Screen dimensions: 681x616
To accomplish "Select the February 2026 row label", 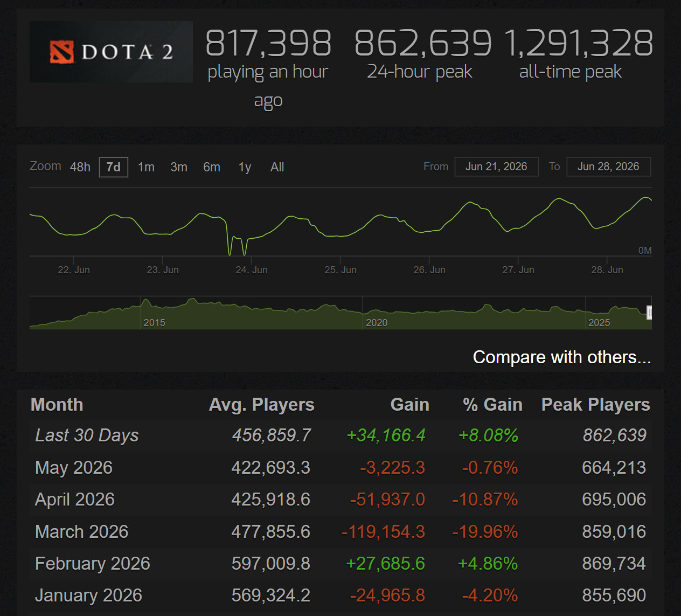I will click(93, 563).
